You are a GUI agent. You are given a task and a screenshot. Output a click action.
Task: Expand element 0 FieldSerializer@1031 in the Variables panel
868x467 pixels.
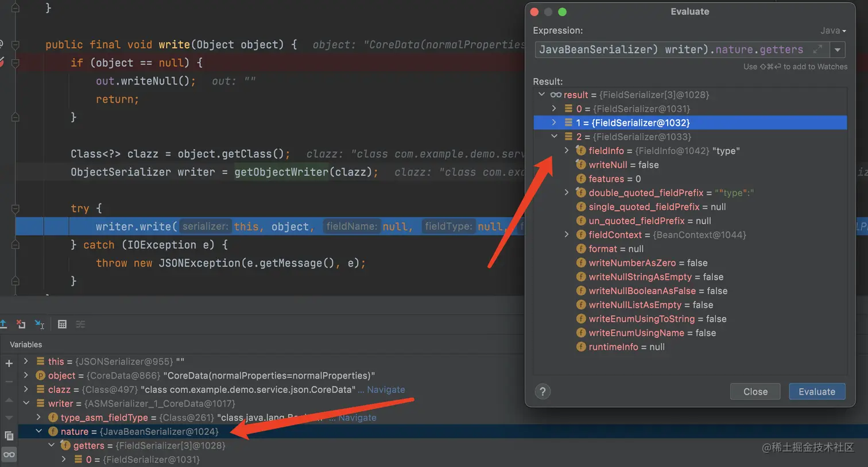pyautogui.click(x=64, y=460)
